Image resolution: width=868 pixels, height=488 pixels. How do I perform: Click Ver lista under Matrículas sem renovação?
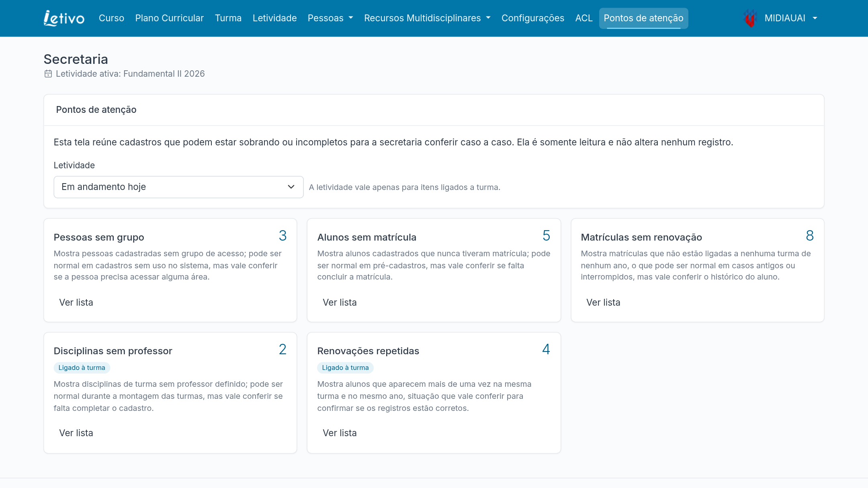tap(603, 303)
